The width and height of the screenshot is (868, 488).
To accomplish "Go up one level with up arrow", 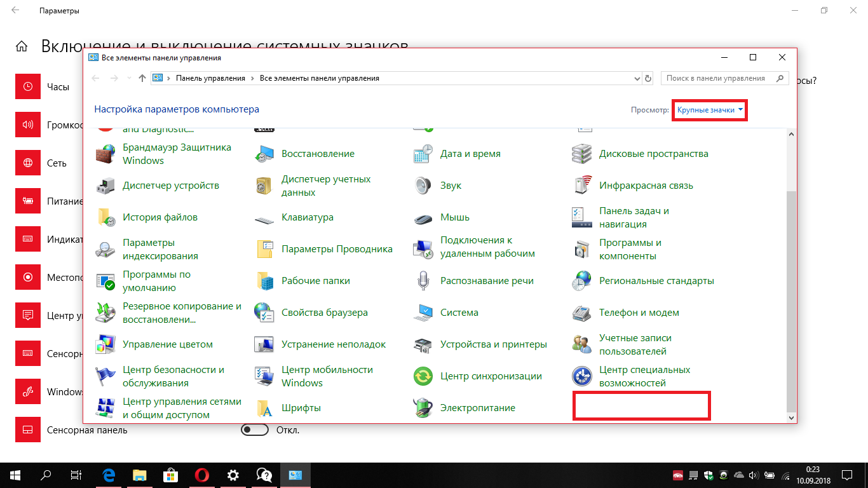I will point(142,78).
